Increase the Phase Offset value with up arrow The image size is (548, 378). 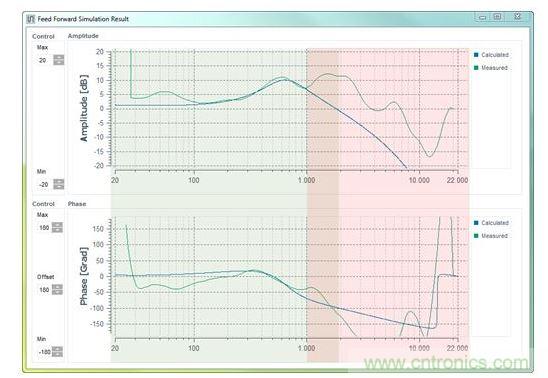point(57,287)
